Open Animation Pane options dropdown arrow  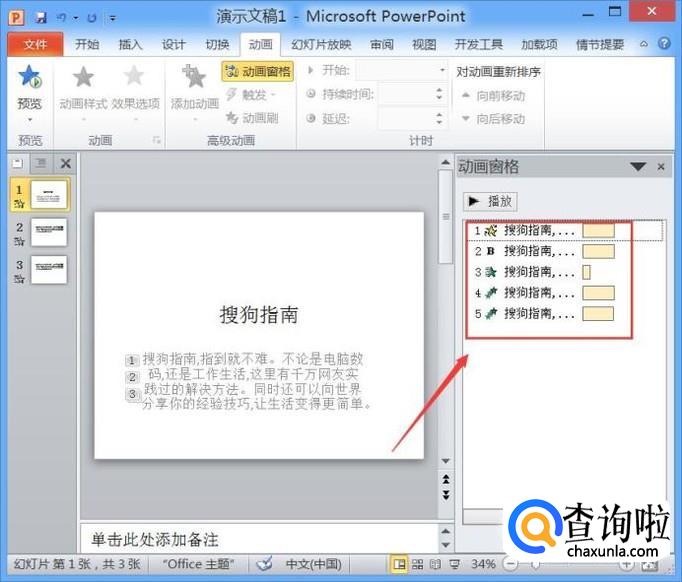click(638, 167)
